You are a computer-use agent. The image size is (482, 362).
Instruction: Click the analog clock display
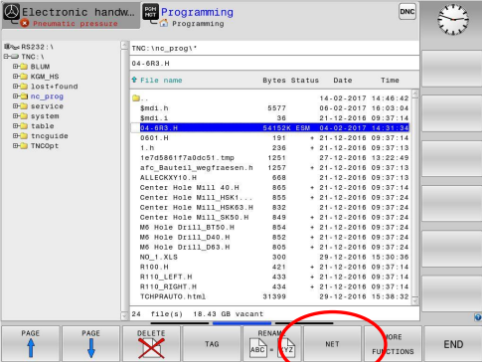pyautogui.click(x=453, y=19)
